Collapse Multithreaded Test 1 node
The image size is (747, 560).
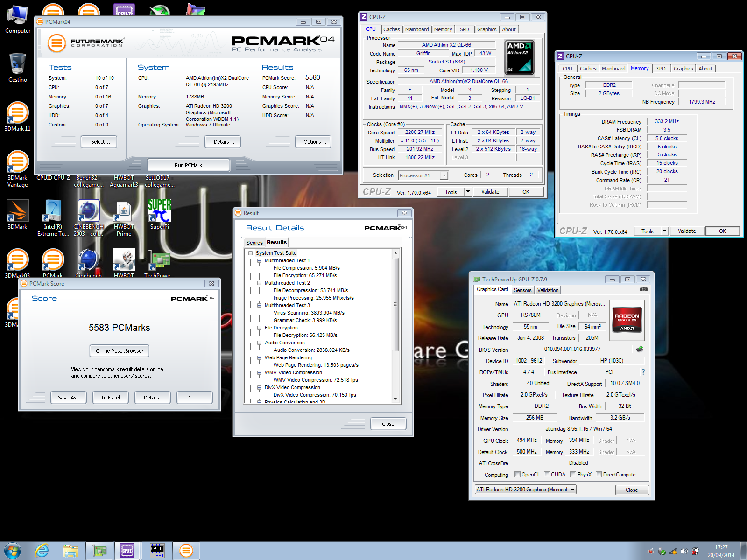260,260
